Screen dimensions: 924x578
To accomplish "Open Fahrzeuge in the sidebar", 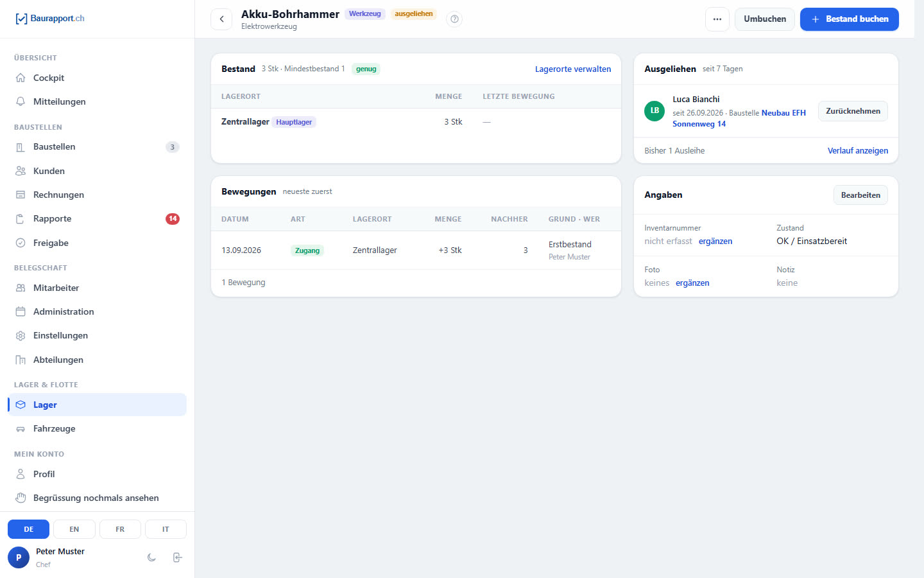I will click(97, 428).
